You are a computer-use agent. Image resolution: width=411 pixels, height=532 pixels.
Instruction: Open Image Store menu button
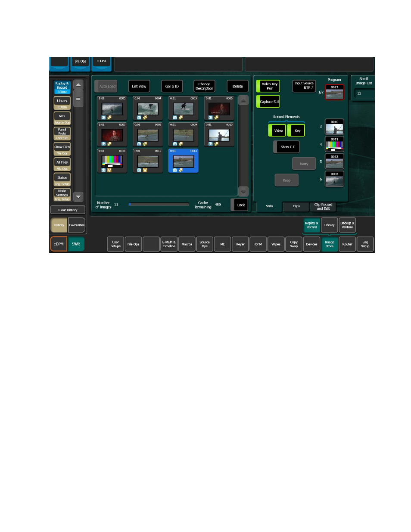[x=330, y=244]
